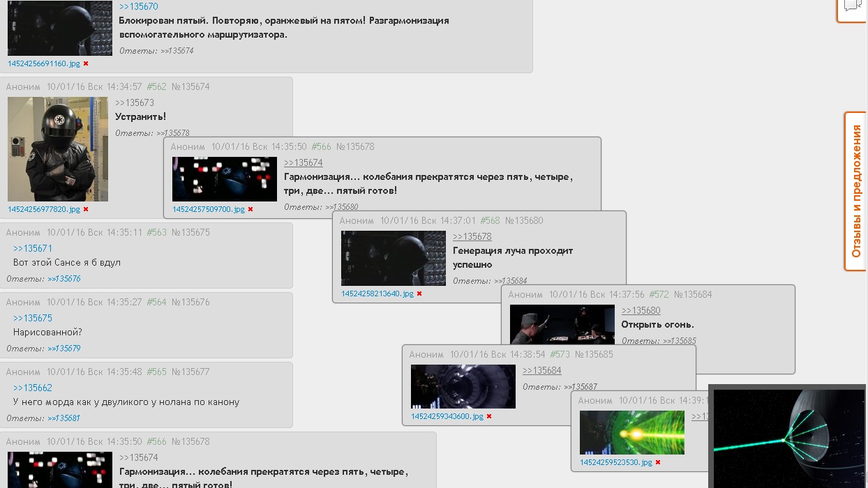Viewport: 868px width, 488px height.
Task: Delete icon next to file 14524256691160.jpg
Action: coord(86,63)
